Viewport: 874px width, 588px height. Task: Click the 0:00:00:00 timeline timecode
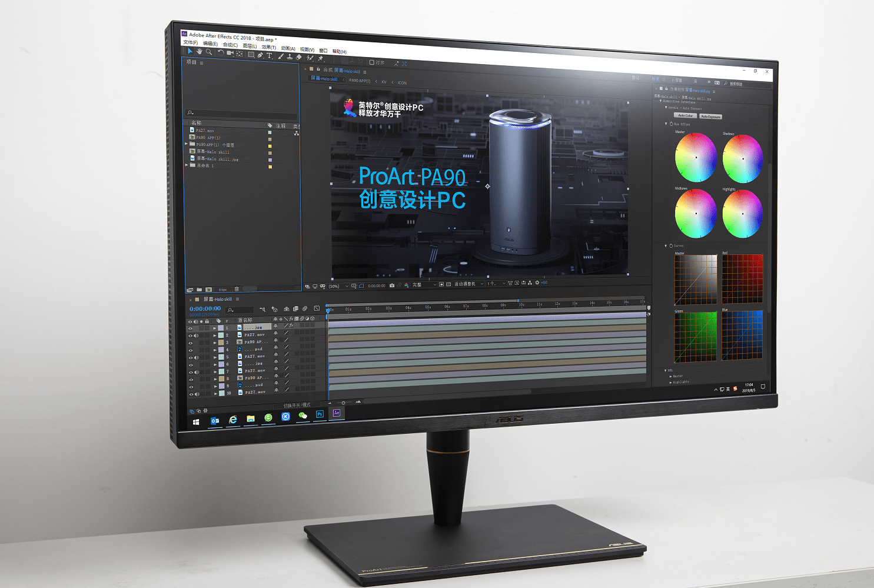(x=205, y=308)
